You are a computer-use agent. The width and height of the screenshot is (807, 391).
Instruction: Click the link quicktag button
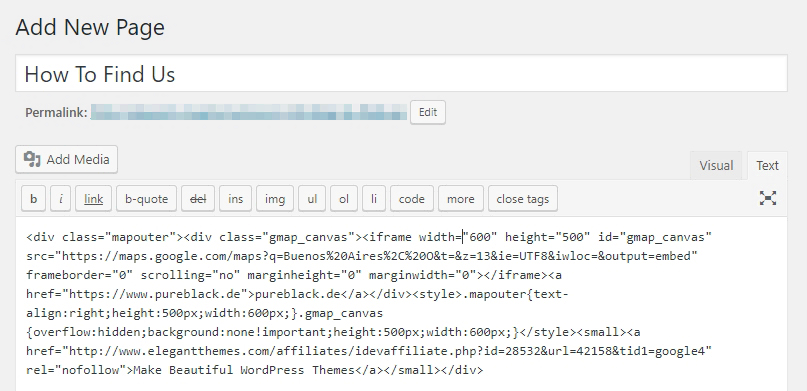pyautogui.click(x=94, y=199)
